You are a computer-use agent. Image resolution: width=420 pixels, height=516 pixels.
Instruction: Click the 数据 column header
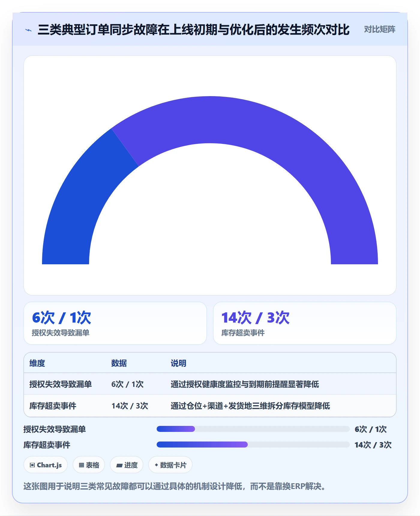pyautogui.click(x=119, y=363)
